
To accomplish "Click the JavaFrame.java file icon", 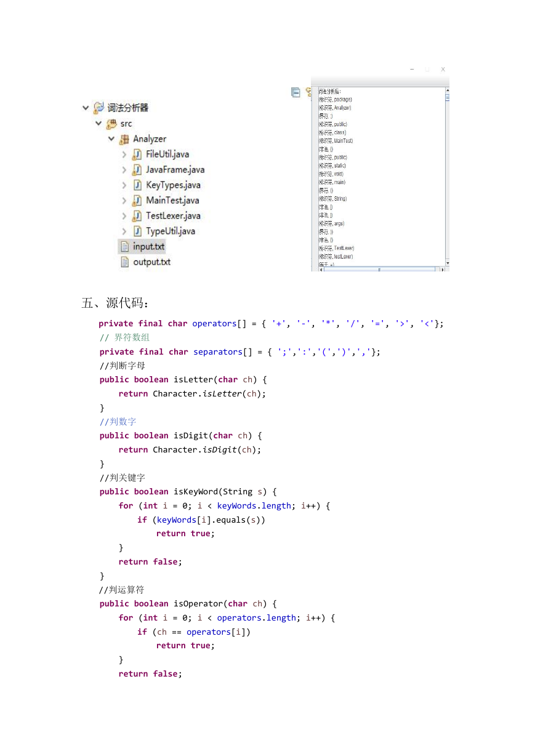I will pos(137,170).
